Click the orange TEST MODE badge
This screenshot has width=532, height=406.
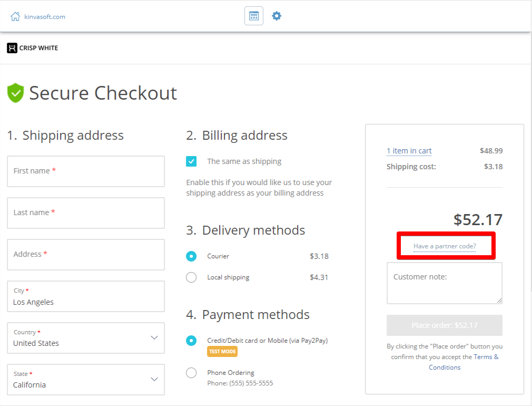click(x=222, y=352)
